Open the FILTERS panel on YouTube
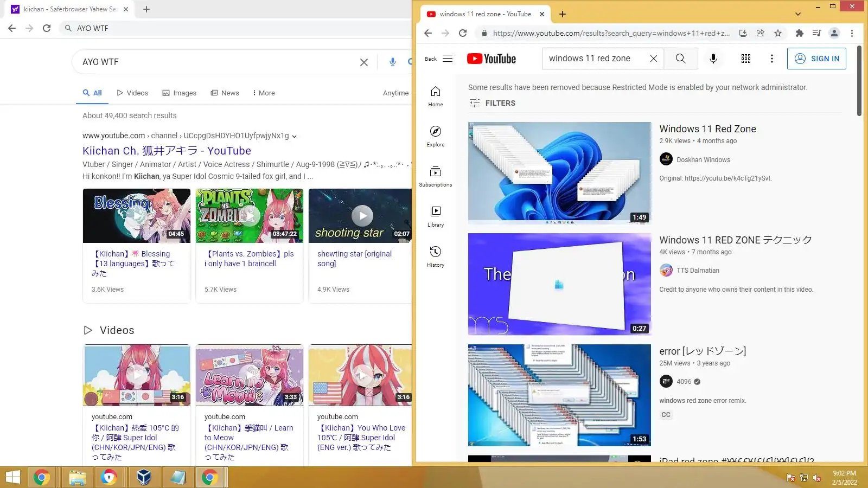Screen dimensions: 868x488 pos(493,103)
